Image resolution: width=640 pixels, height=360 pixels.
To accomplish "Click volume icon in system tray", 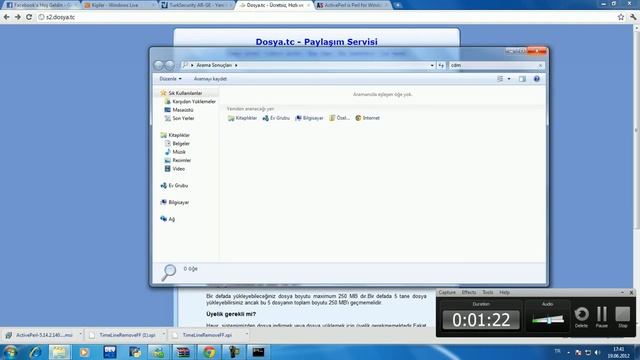I will pyautogui.click(x=597, y=352).
